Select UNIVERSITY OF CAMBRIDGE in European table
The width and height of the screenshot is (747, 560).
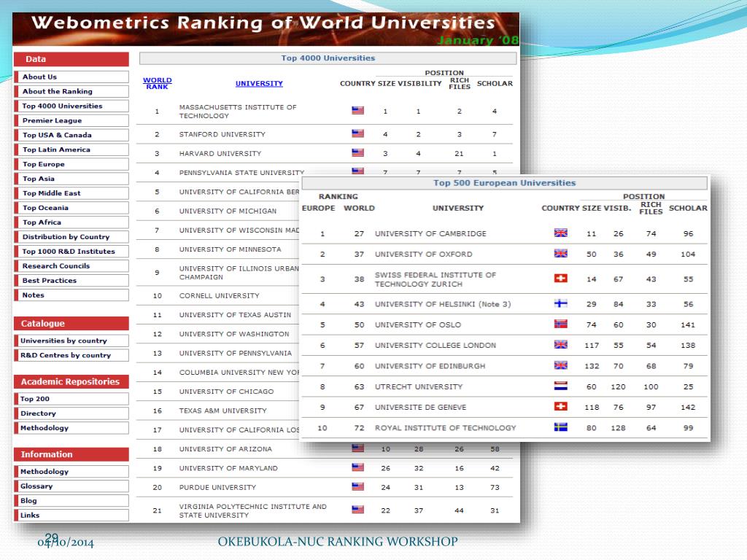tap(430, 233)
